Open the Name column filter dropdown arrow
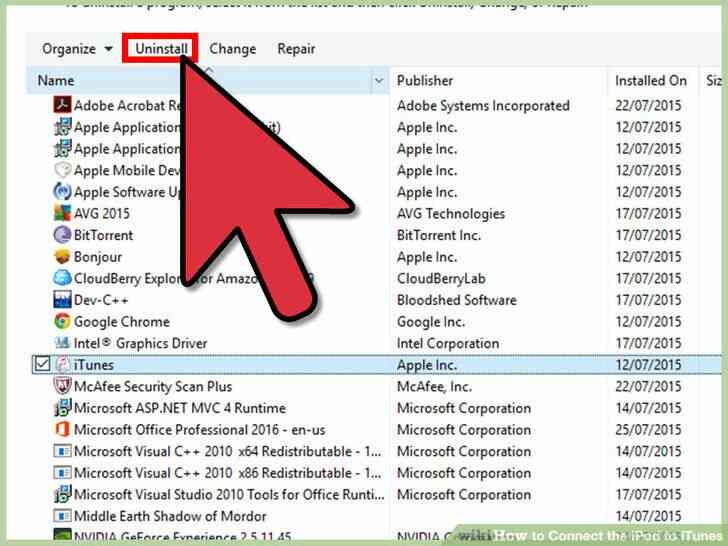Viewport: 728px width, 546px height. tap(379, 81)
